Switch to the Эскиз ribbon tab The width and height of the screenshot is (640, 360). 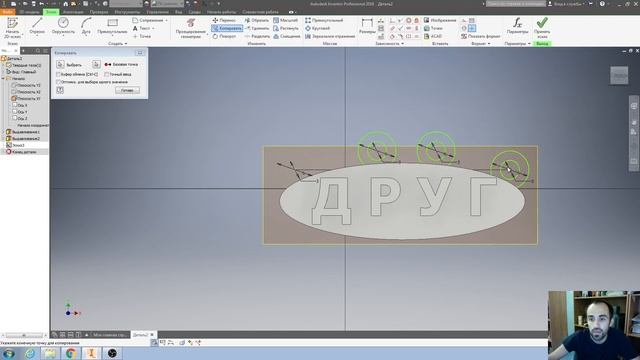(51, 12)
